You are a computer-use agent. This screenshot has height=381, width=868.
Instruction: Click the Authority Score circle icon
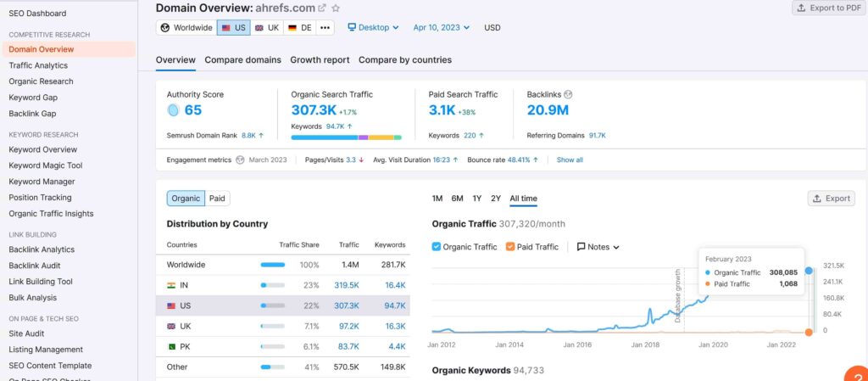[173, 110]
